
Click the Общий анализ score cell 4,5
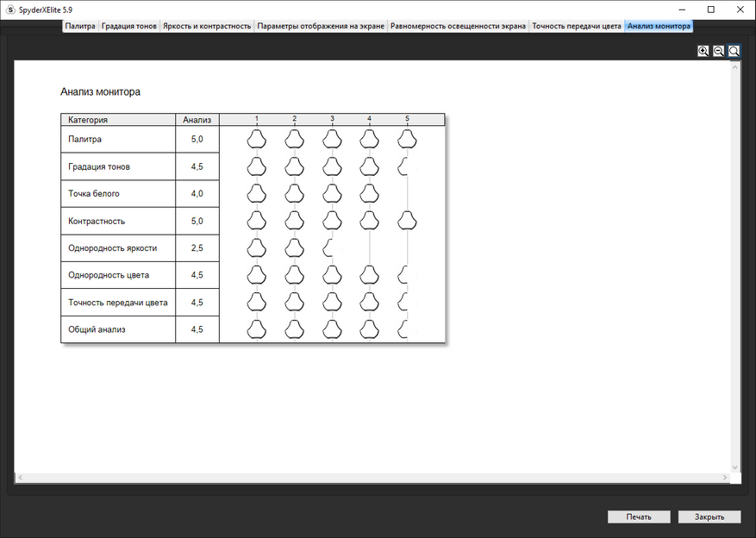tap(197, 329)
